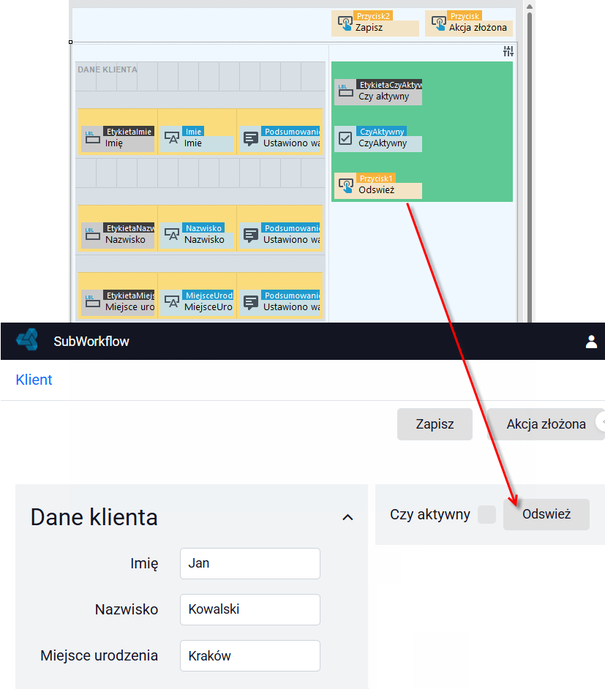Select the Nazwisko text field component in designer
This screenshot has height=700, width=605.
[x=197, y=235]
